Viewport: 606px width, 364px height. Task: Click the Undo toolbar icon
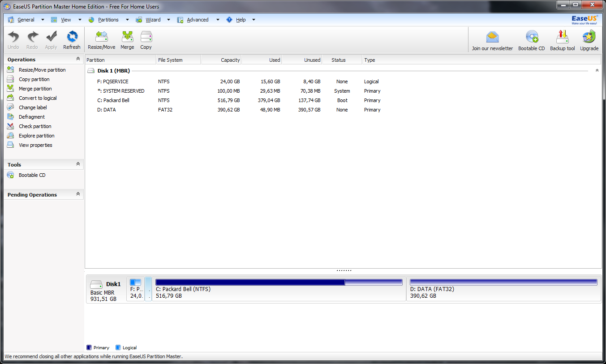pyautogui.click(x=13, y=37)
